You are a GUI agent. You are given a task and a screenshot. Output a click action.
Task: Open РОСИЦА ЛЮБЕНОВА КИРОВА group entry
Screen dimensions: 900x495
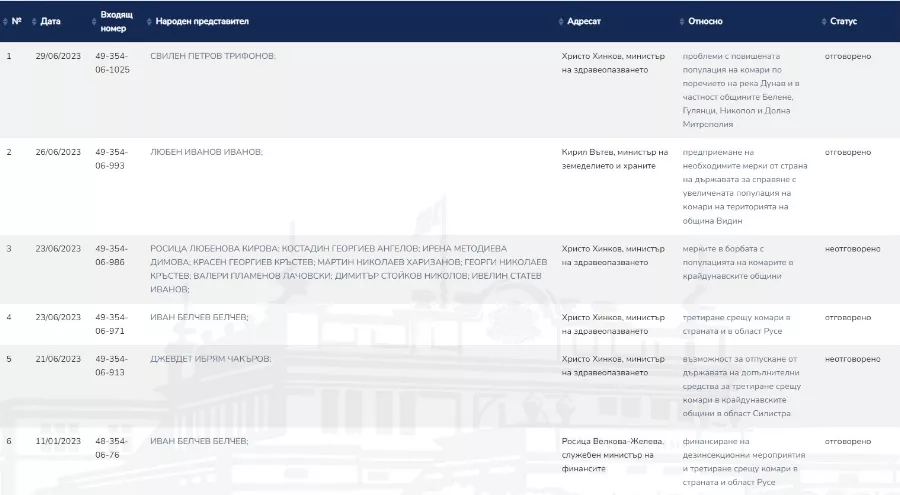(348, 269)
